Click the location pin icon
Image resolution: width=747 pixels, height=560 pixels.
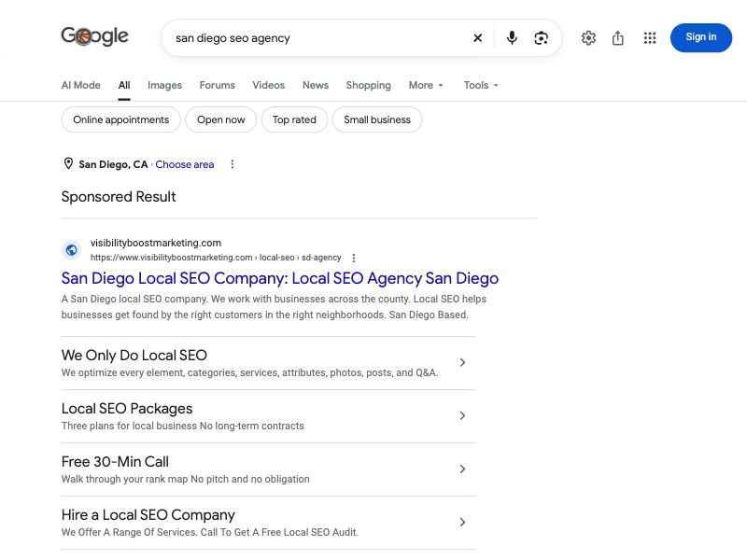pos(68,164)
